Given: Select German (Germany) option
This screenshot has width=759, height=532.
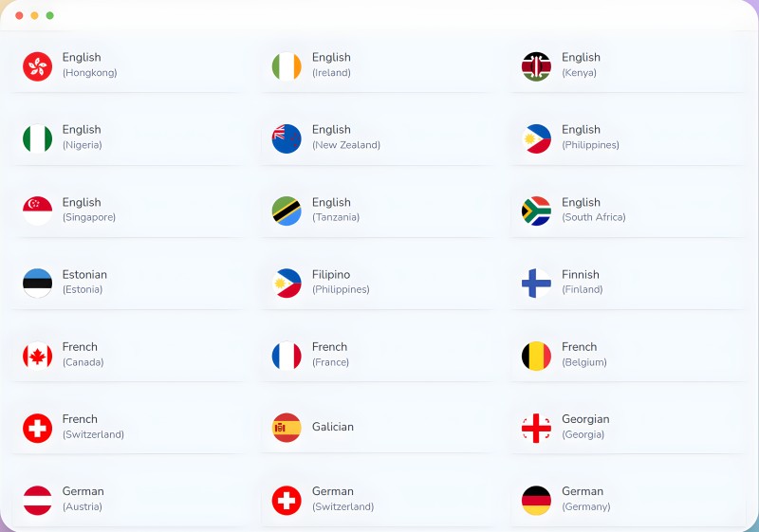Looking at the screenshot, I should (628, 500).
